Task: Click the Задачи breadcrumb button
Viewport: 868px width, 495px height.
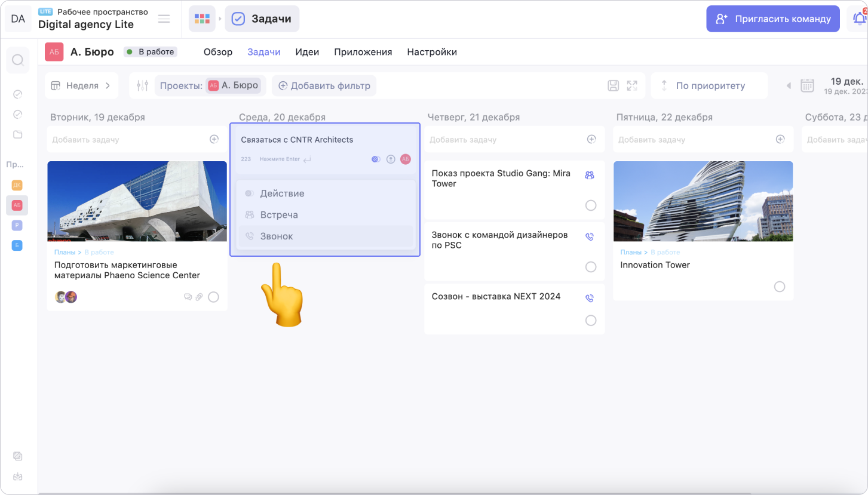Action: click(262, 19)
